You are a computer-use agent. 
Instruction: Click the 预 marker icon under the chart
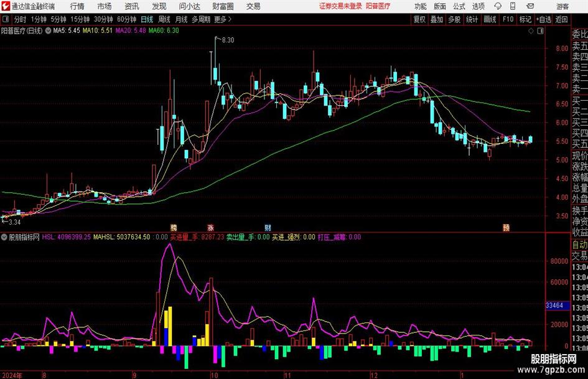coord(506,227)
